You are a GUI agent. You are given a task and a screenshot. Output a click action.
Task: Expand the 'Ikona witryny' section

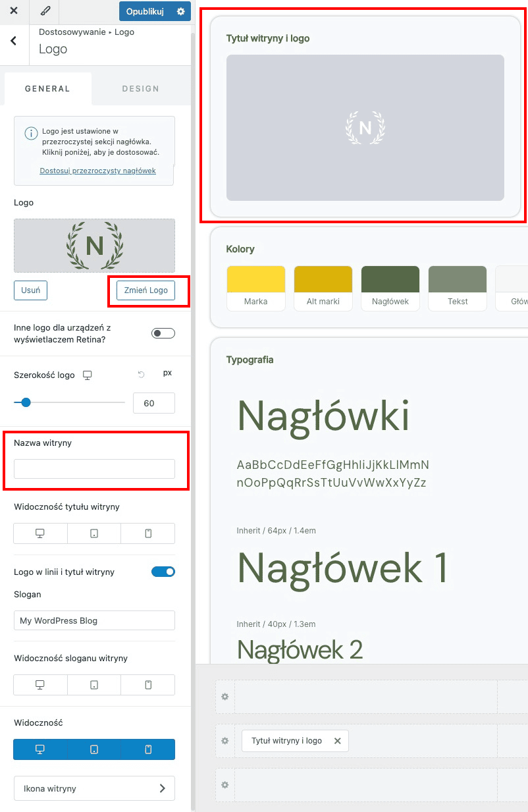[x=94, y=788]
